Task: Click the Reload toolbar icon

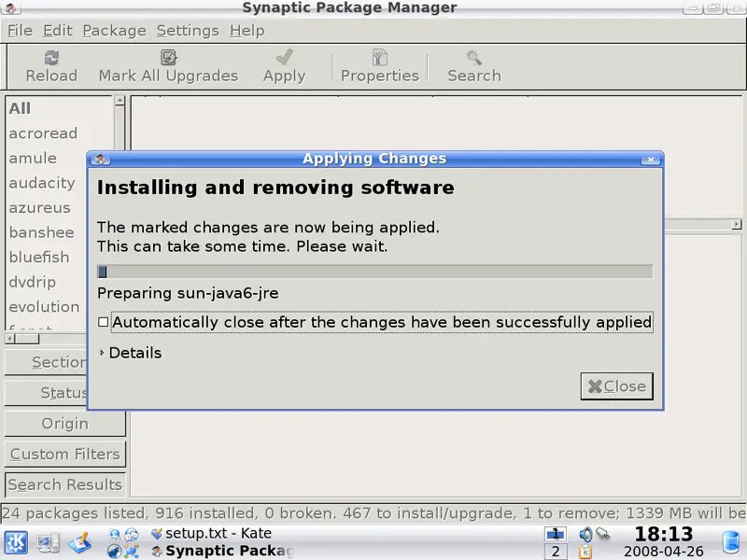Action: [51, 58]
